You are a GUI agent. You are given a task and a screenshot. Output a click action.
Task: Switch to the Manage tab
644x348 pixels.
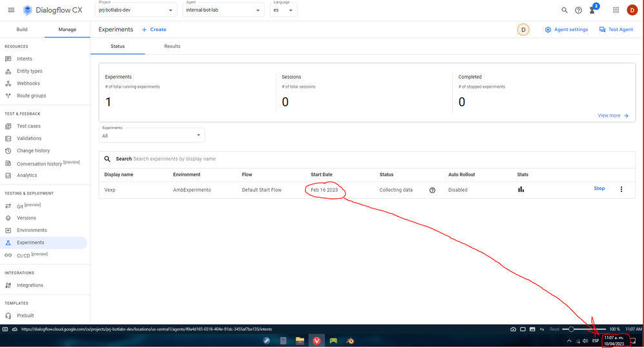[67, 30]
